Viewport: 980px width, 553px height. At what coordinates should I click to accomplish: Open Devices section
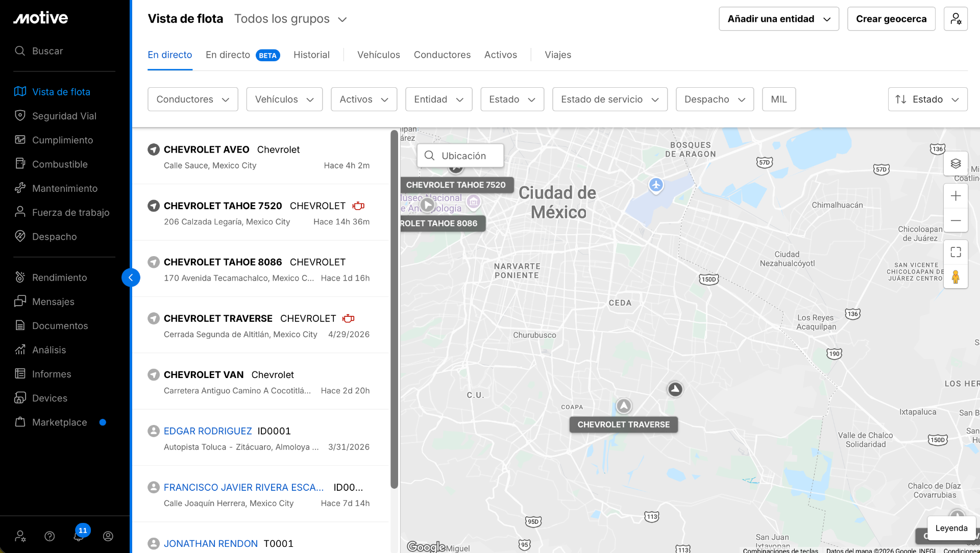click(x=50, y=398)
